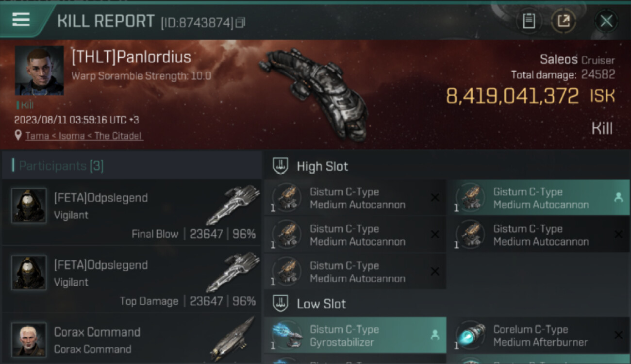The width and height of the screenshot is (631, 364).
Task: Click person marker on Gyrostabilizer row
Action: point(435,335)
